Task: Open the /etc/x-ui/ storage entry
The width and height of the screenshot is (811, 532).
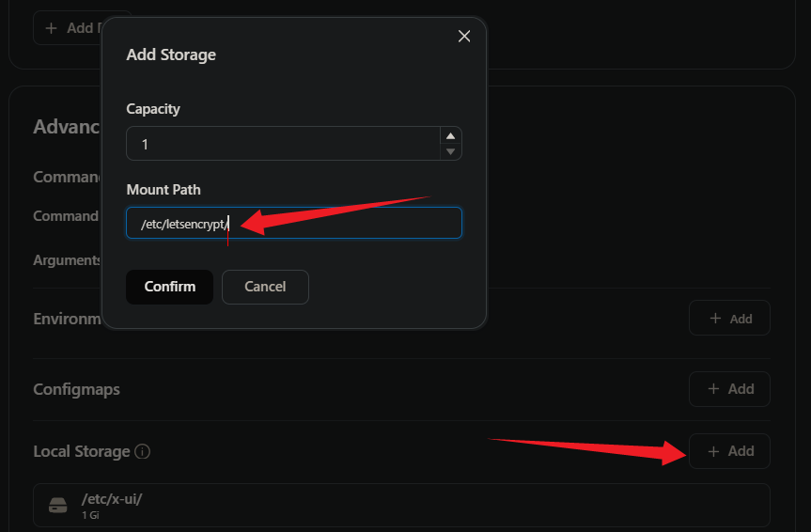Action: pyautogui.click(x=401, y=505)
